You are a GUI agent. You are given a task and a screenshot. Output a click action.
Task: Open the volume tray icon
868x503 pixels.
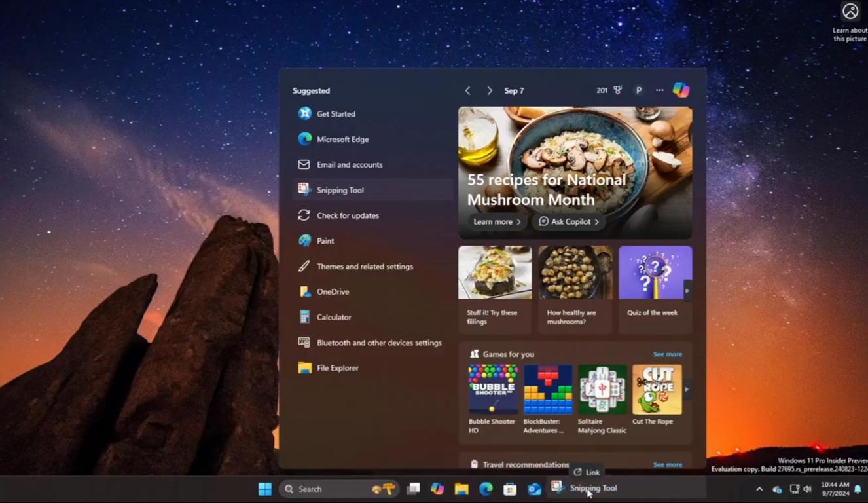point(808,489)
